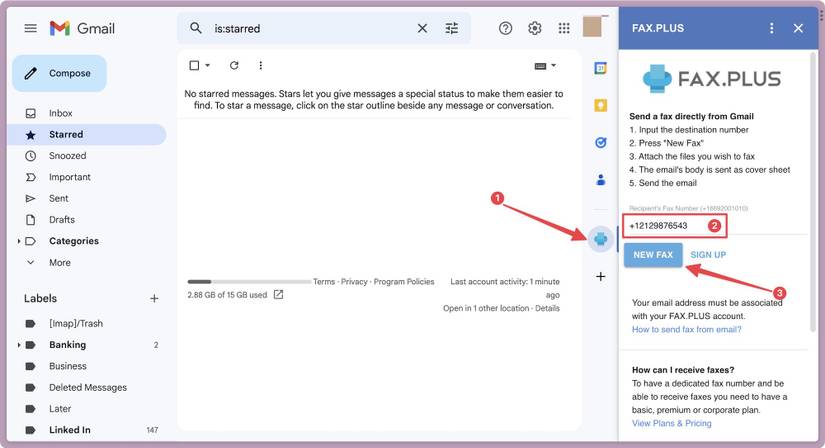This screenshot has width=825, height=448.
Task: Open the Inbox folder
Action: [60, 113]
